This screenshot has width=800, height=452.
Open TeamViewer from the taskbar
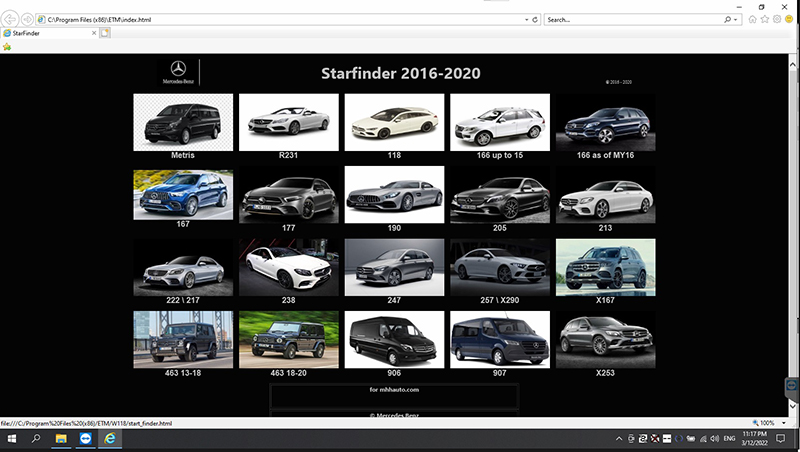(85, 438)
